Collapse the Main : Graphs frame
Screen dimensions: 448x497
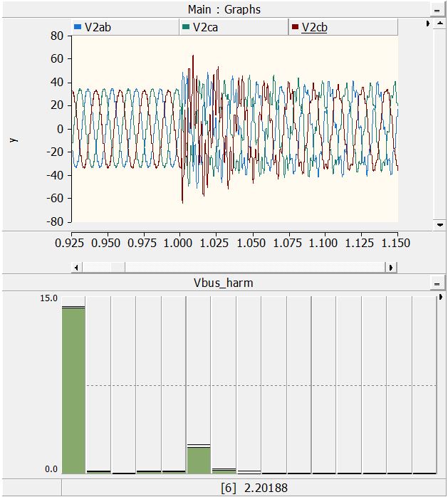(x=436, y=10)
